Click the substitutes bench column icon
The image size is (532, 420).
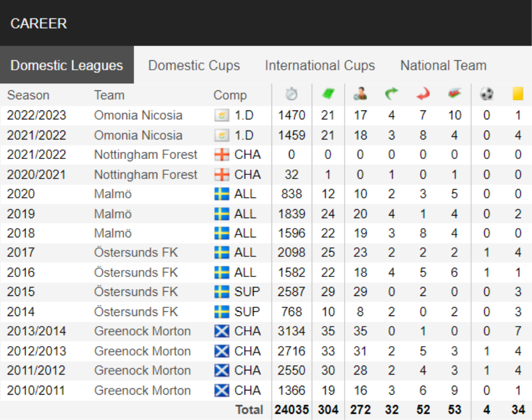point(454,95)
